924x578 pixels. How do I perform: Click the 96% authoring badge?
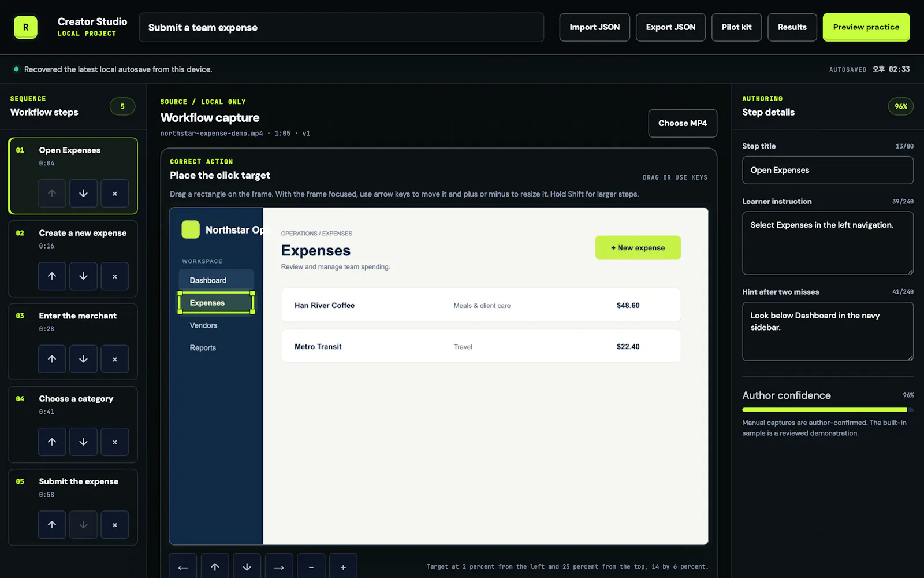[900, 106]
